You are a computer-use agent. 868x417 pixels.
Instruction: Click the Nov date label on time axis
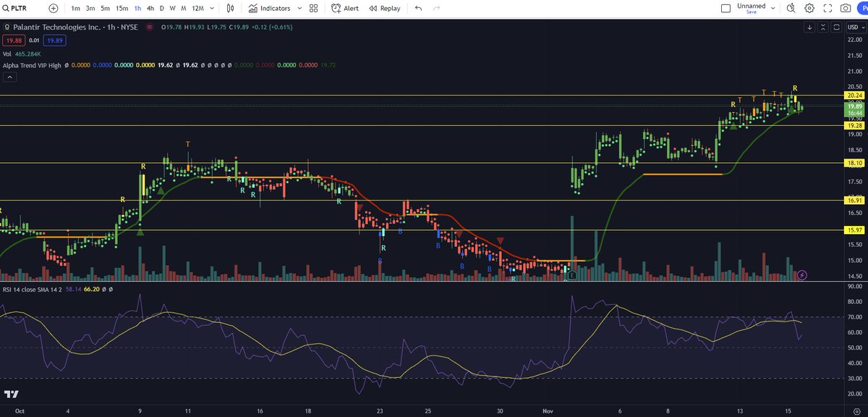pos(548,410)
